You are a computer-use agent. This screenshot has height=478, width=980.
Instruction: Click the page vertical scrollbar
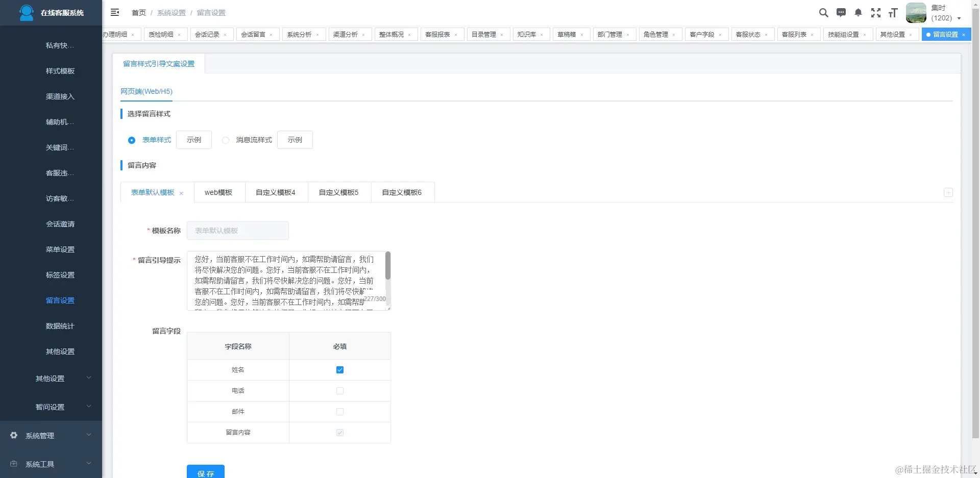pyautogui.click(x=975, y=224)
